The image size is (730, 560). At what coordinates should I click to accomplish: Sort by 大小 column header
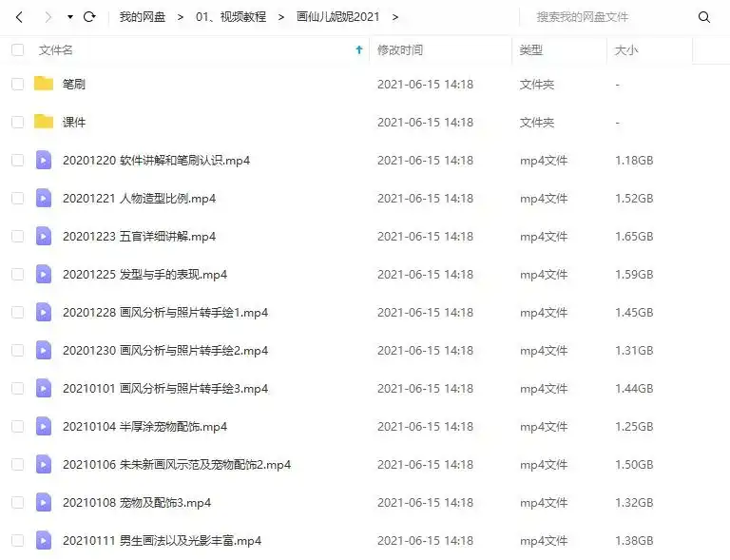(626, 49)
